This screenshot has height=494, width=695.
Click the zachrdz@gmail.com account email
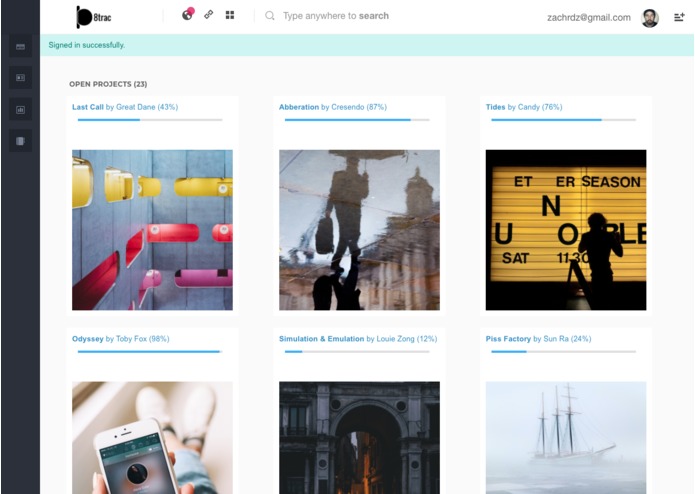[x=589, y=18]
